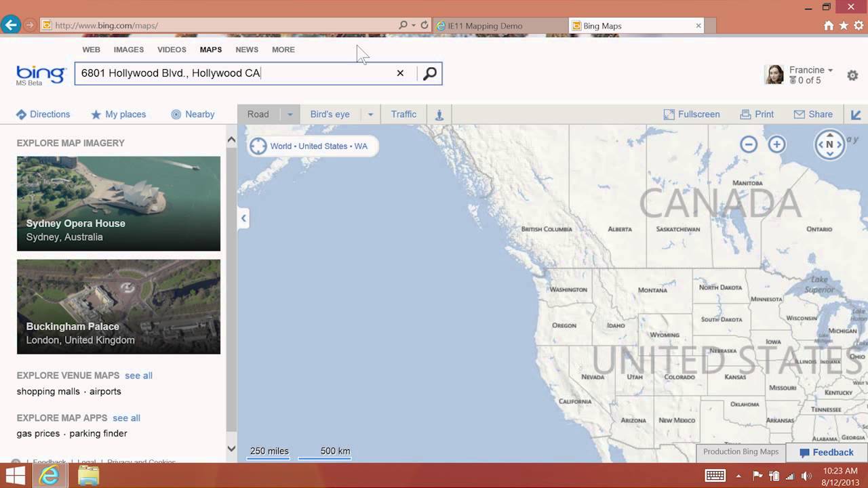Click 'see all' next to Explore Map Apps

(x=126, y=418)
